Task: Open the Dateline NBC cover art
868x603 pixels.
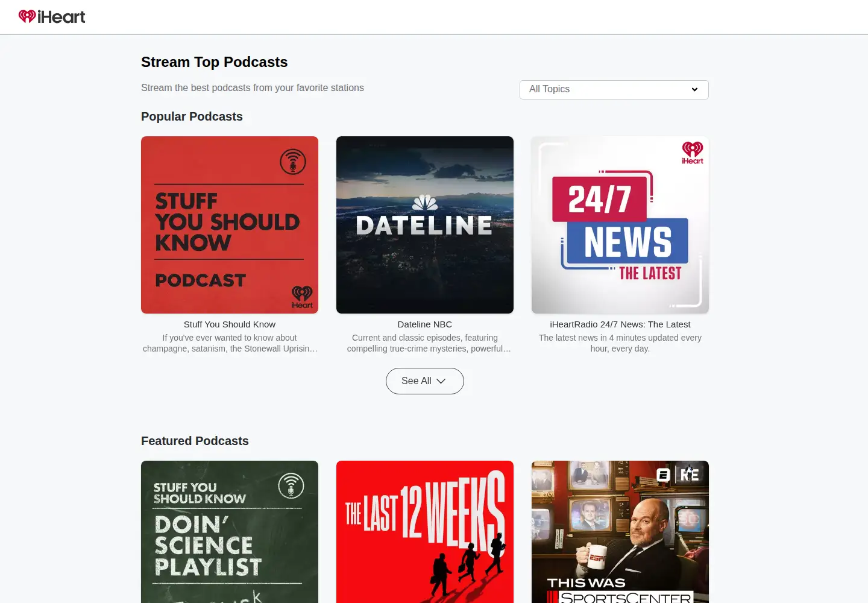Action: click(425, 225)
